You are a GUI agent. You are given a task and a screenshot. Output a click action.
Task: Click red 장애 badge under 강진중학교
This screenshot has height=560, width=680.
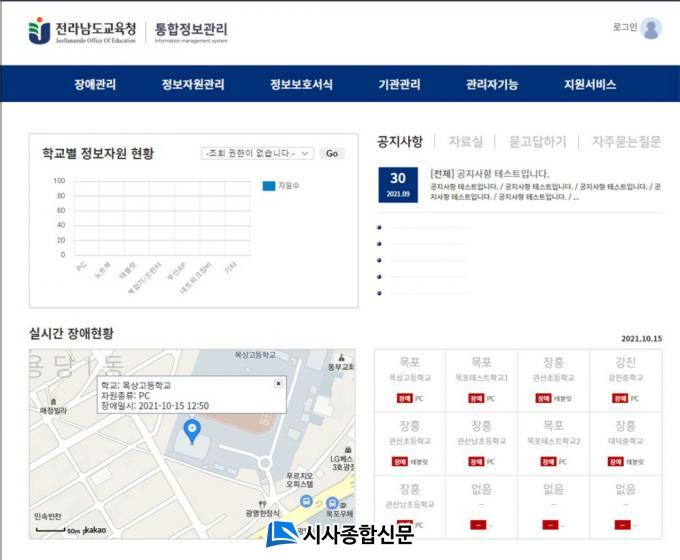617,398
